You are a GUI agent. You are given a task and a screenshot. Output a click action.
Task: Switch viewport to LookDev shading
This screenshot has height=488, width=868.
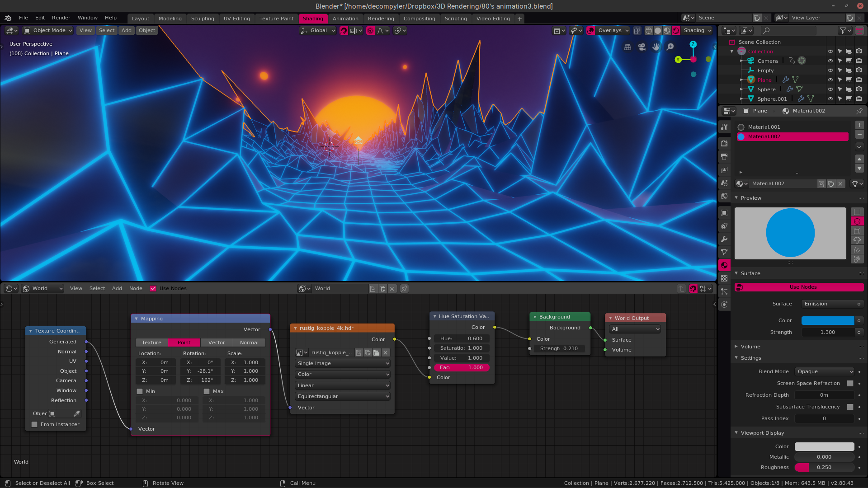pyautogui.click(x=667, y=31)
